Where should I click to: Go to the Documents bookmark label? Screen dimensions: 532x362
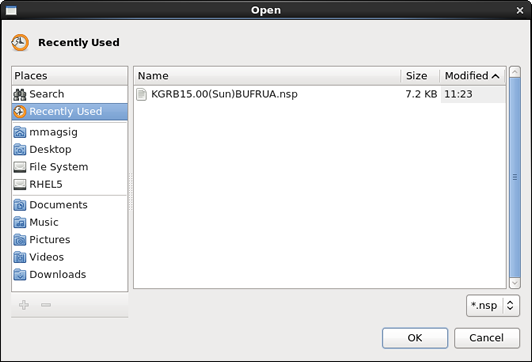(x=59, y=205)
